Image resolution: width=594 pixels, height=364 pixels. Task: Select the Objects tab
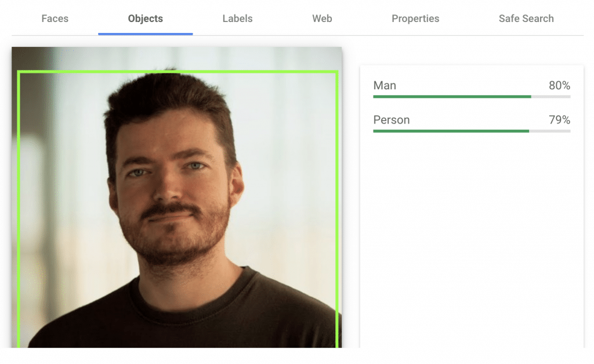pyautogui.click(x=145, y=19)
